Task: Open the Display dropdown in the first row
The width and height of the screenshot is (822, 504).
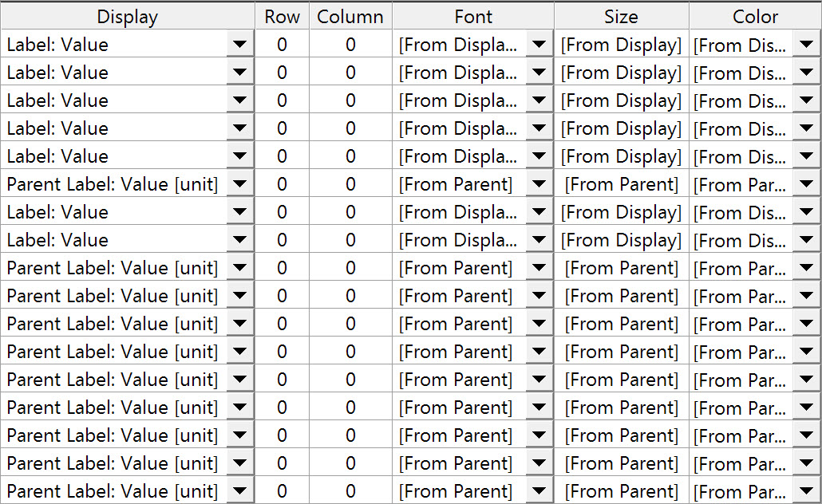Action: (239, 45)
